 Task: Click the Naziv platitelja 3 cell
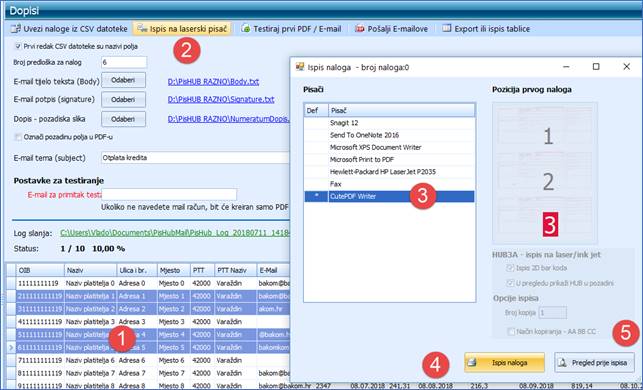click(91, 322)
